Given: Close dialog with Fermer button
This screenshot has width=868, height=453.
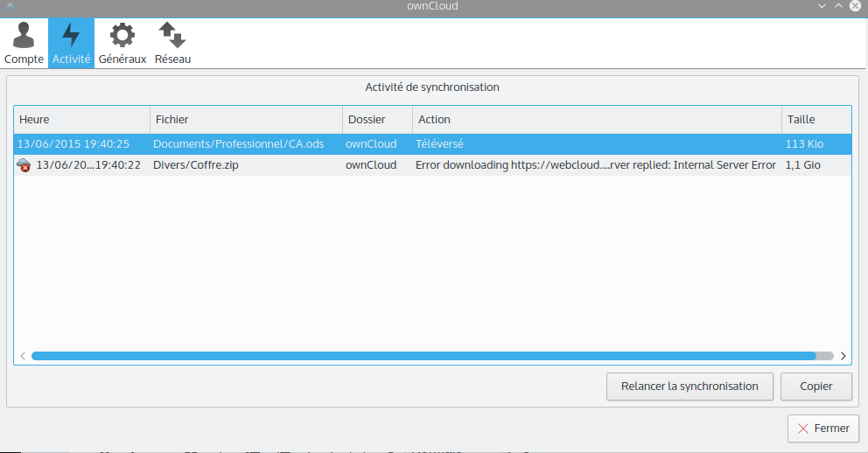Looking at the screenshot, I should point(823,429).
